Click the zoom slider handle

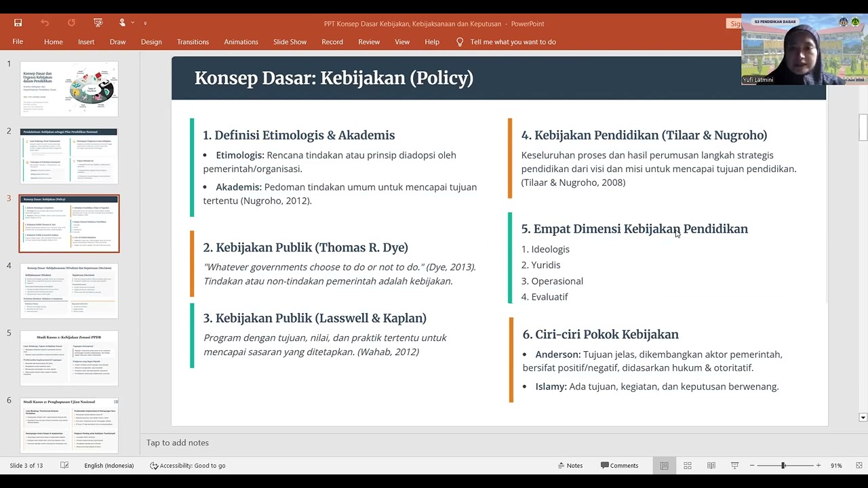point(783,466)
